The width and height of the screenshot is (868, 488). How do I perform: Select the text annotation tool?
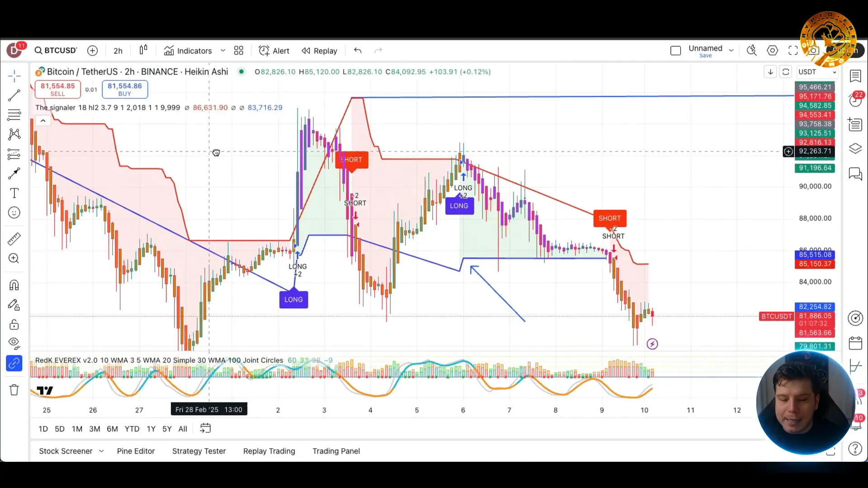14,193
